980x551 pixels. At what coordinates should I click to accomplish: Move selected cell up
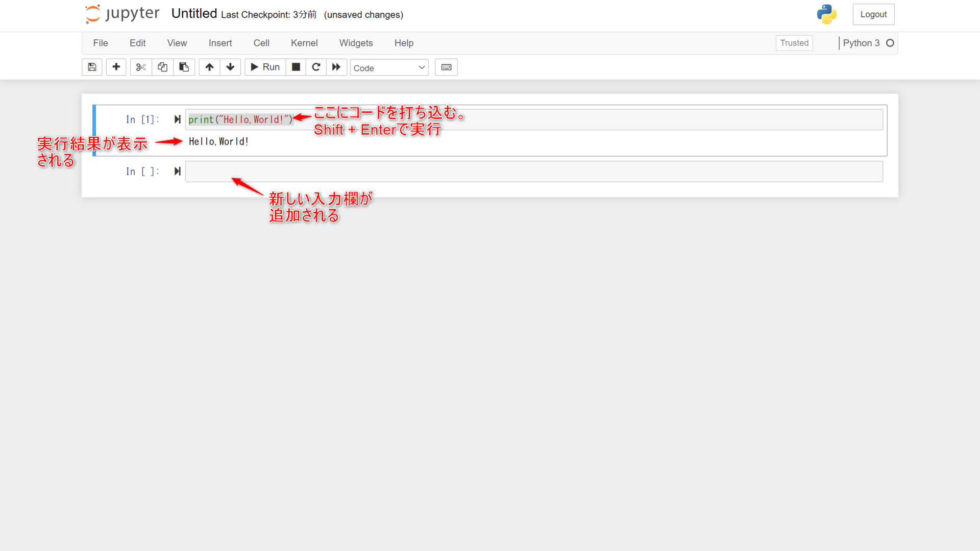coord(209,67)
